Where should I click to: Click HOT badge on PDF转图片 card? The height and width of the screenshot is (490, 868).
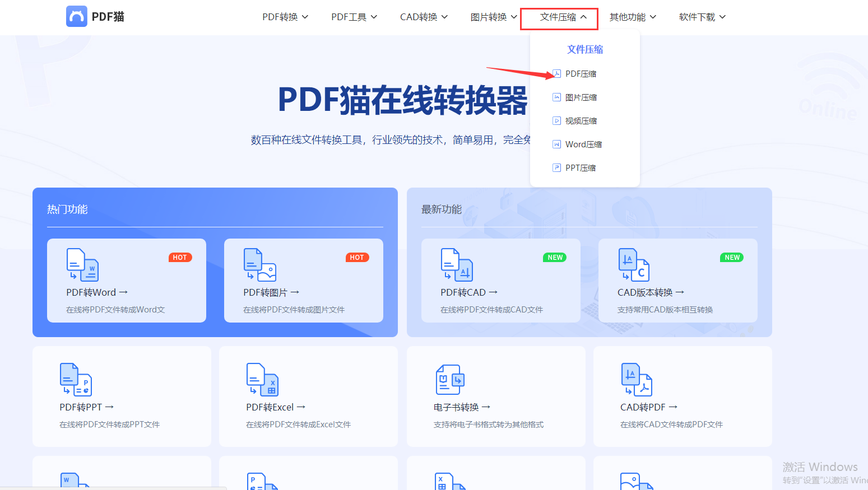(x=358, y=258)
